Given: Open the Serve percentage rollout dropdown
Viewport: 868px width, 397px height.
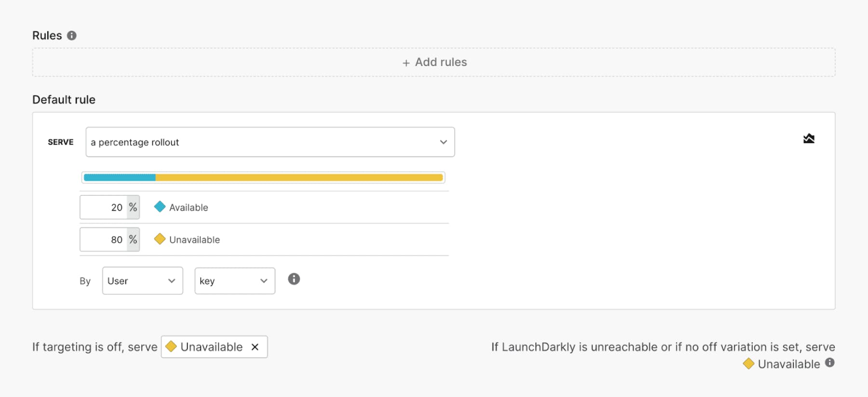Looking at the screenshot, I should [x=270, y=142].
